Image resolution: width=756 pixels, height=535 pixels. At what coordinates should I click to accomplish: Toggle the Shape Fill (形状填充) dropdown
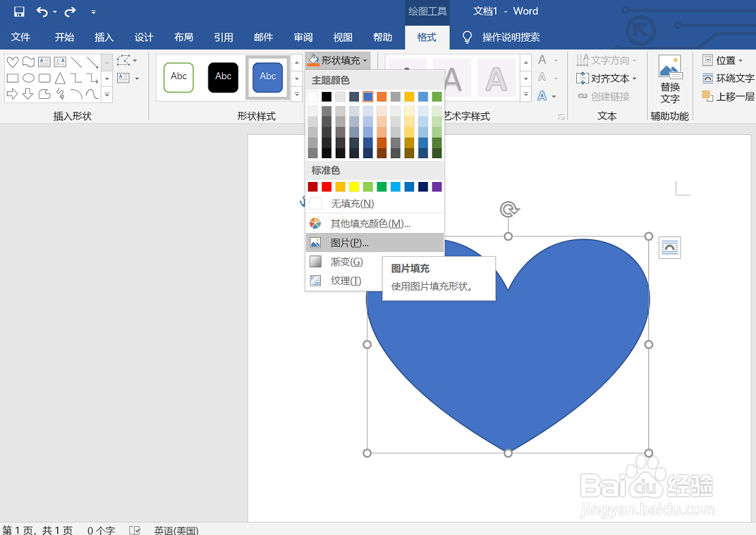pos(338,60)
